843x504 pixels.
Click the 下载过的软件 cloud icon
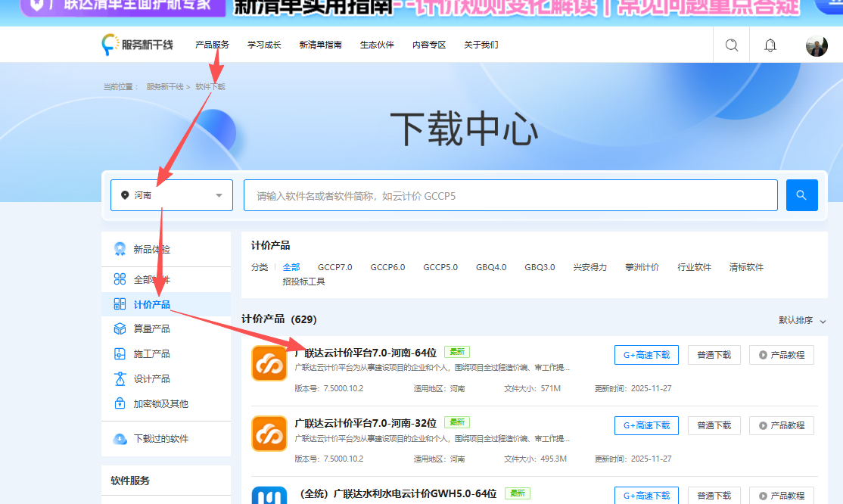(x=120, y=439)
